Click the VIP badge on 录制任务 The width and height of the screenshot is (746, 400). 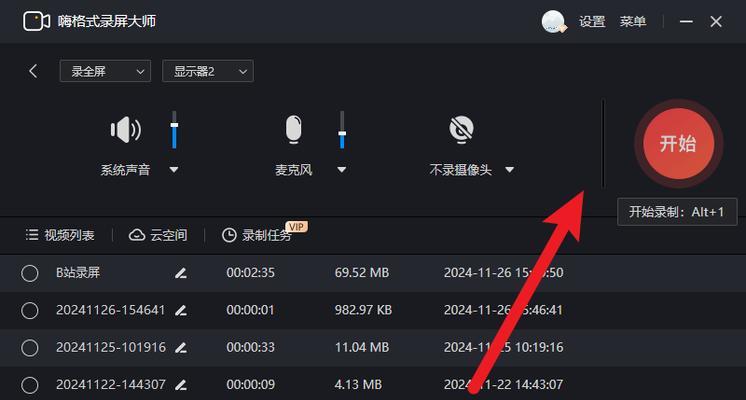(x=296, y=227)
